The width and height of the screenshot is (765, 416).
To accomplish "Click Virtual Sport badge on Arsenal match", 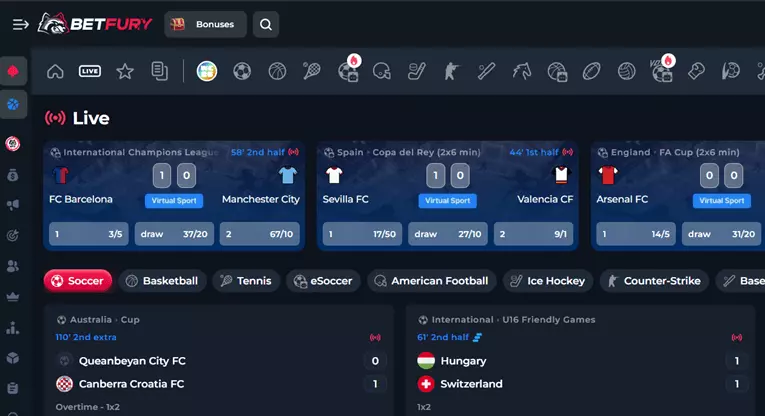I will pyautogui.click(x=722, y=200).
